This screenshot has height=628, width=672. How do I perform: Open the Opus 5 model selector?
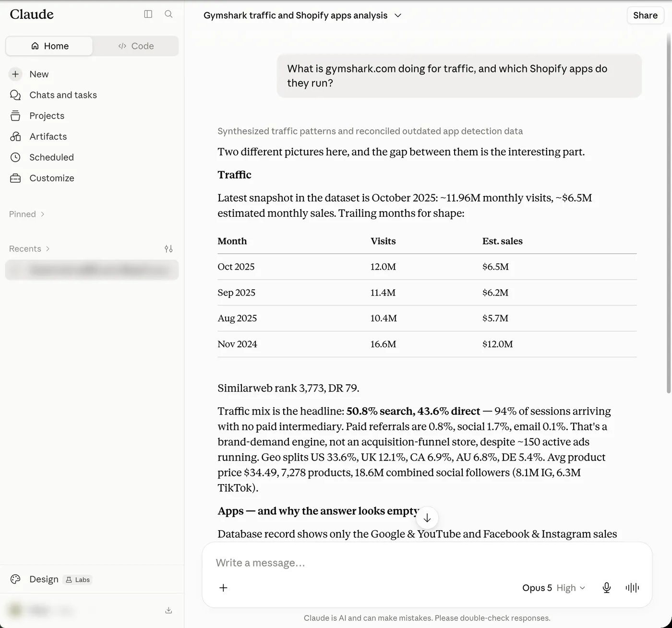(x=554, y=588)
